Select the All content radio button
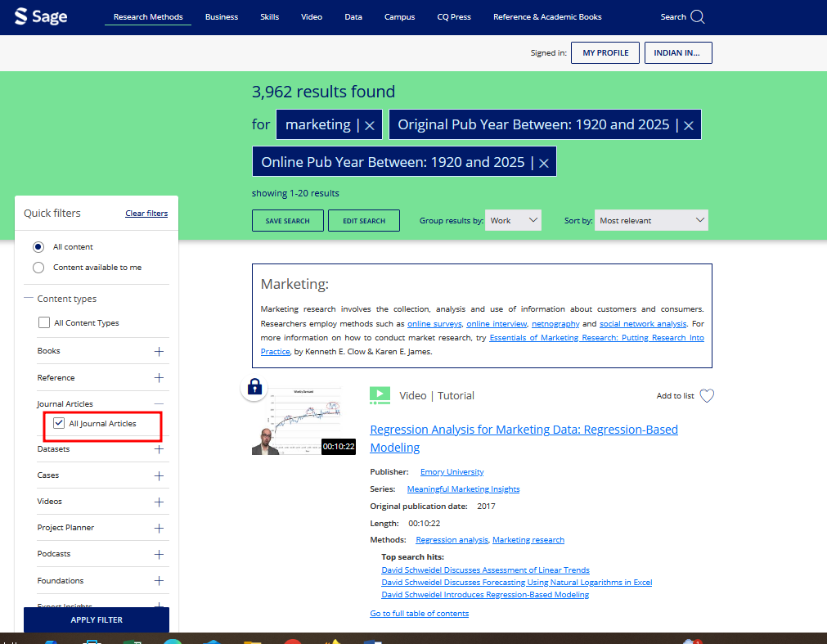 (38, 247)
